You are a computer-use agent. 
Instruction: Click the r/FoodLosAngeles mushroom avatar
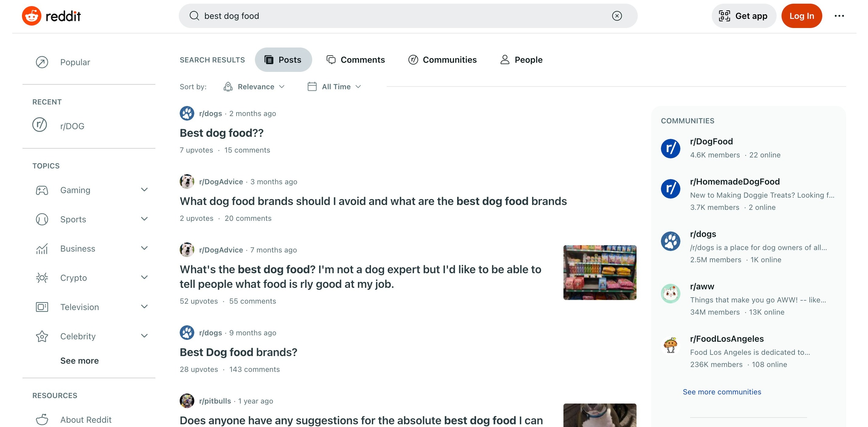pos(670,345)
